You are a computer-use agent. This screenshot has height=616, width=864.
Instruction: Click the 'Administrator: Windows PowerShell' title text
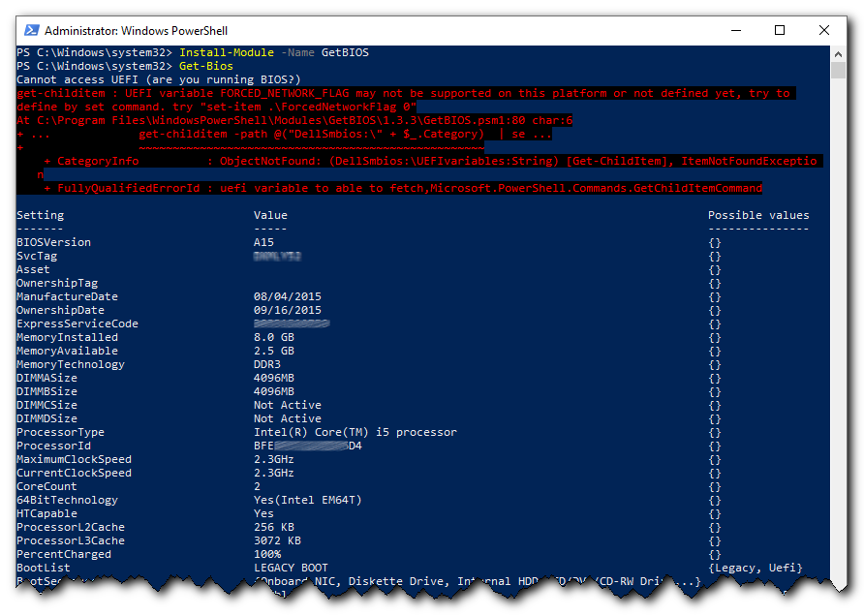tap(136, 31)
